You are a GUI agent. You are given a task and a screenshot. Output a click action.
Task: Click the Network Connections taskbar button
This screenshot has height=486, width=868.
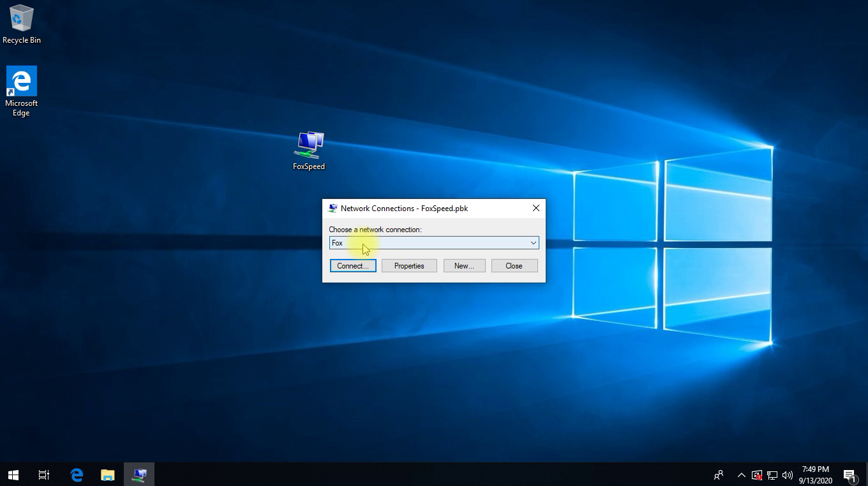(x=139, y=475)
